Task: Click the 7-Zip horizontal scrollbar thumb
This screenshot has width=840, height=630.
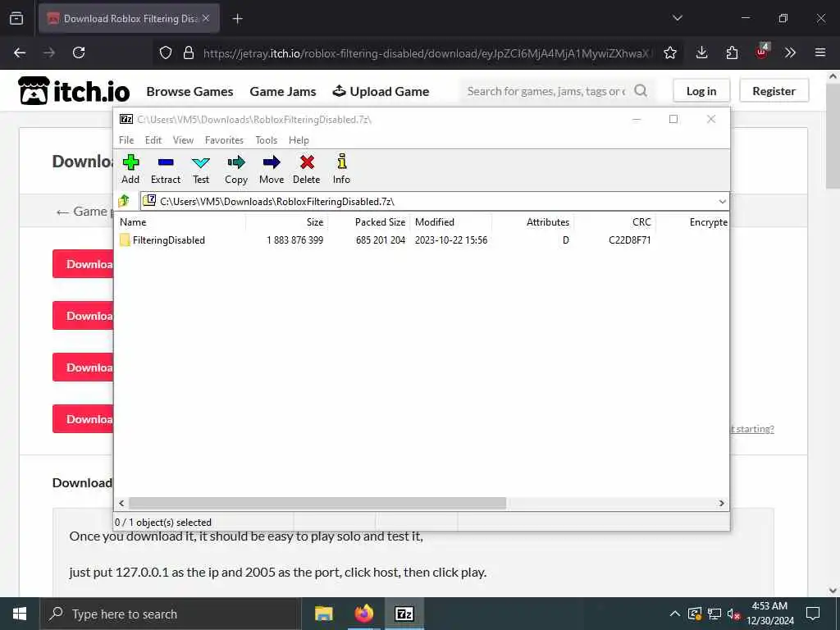Action: [317, 503]
